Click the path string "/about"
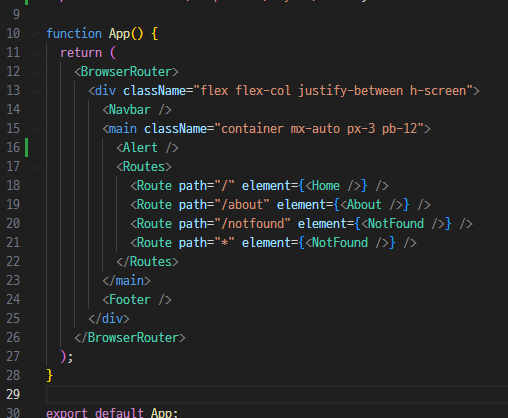This screenshot has width=508, height=418. [x=242, y=205]
